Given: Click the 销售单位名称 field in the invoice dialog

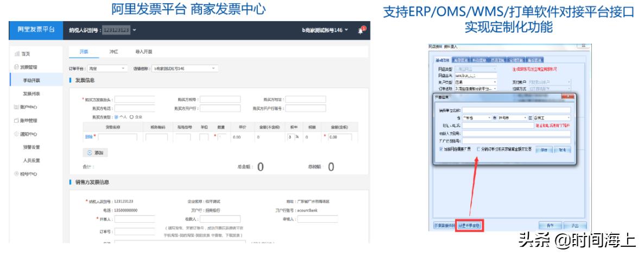Looking at the screenshot, I should pyautogui.click(x=517, y=110).
